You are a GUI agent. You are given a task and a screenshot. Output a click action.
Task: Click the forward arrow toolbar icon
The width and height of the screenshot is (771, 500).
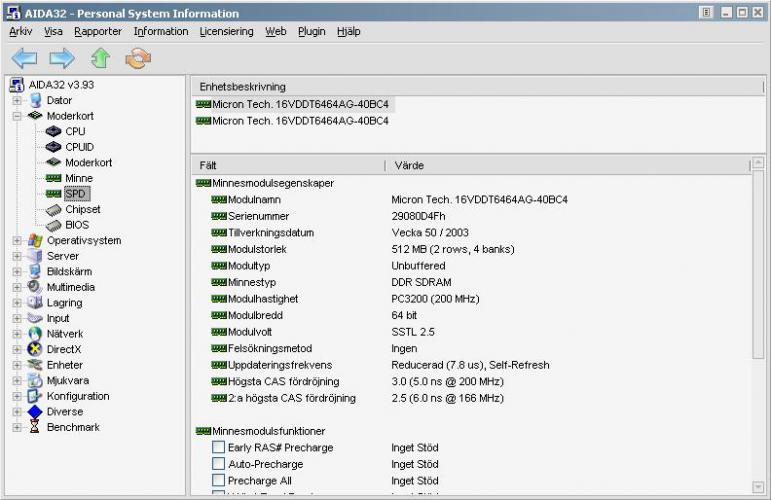click(61, 58)
